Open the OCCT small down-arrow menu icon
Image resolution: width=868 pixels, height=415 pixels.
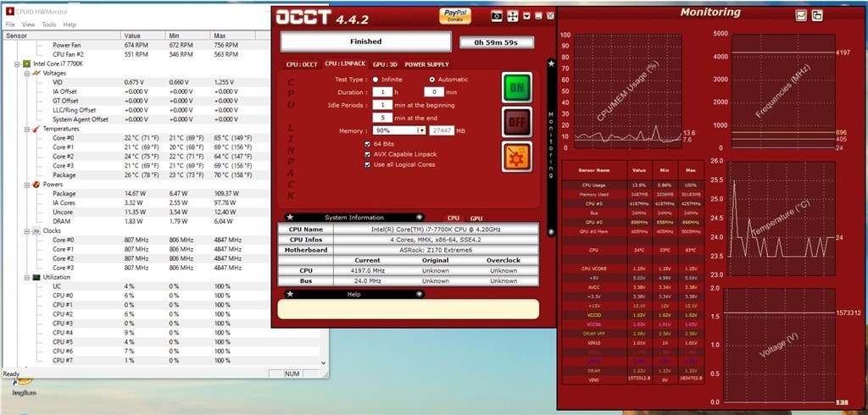point(527,17)
